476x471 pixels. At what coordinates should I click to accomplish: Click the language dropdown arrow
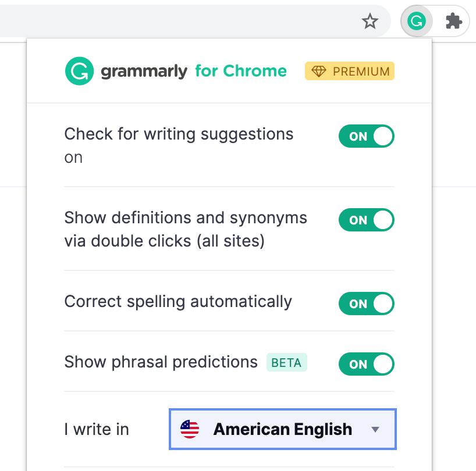[375, 430]
